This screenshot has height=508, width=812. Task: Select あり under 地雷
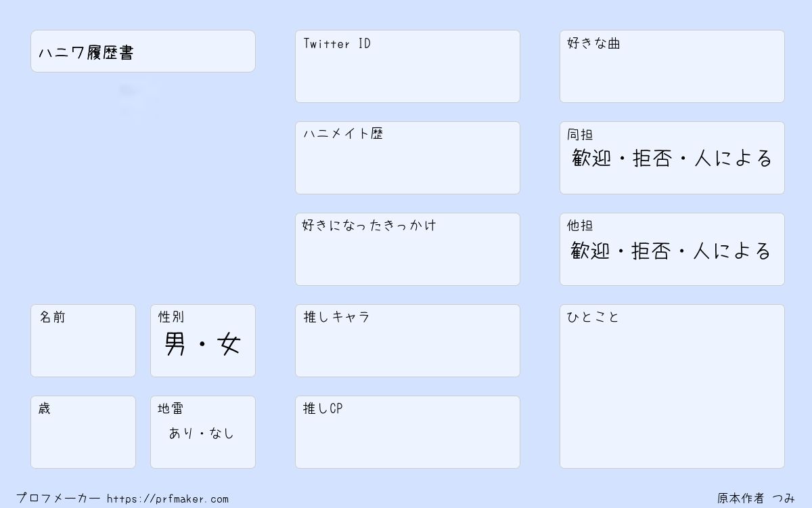pos(181,433)
